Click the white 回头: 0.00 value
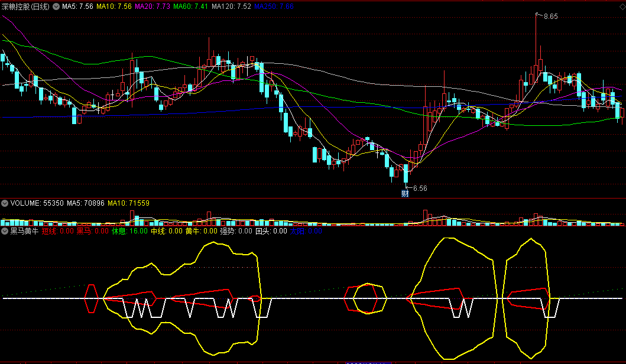626x364 pixels. point(271,231)
